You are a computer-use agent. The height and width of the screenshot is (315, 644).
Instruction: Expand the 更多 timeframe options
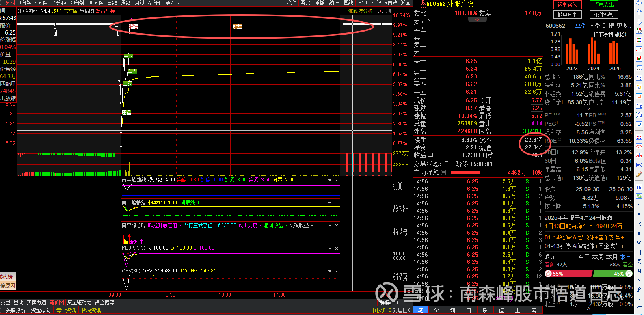pyautogui.click(x=173, y=3)
